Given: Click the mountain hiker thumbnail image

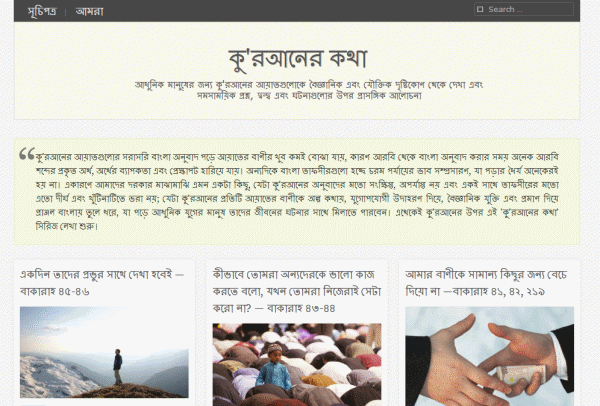Looking at the screenshot, I should tap(104, 352).
